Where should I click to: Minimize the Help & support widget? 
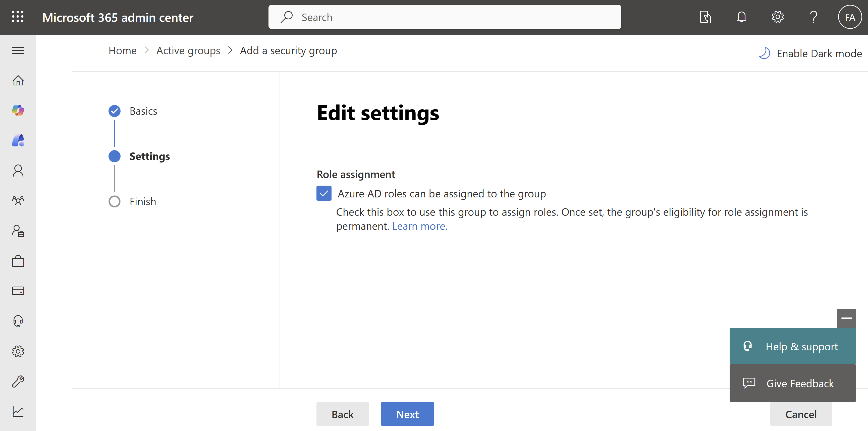(846, 318)
